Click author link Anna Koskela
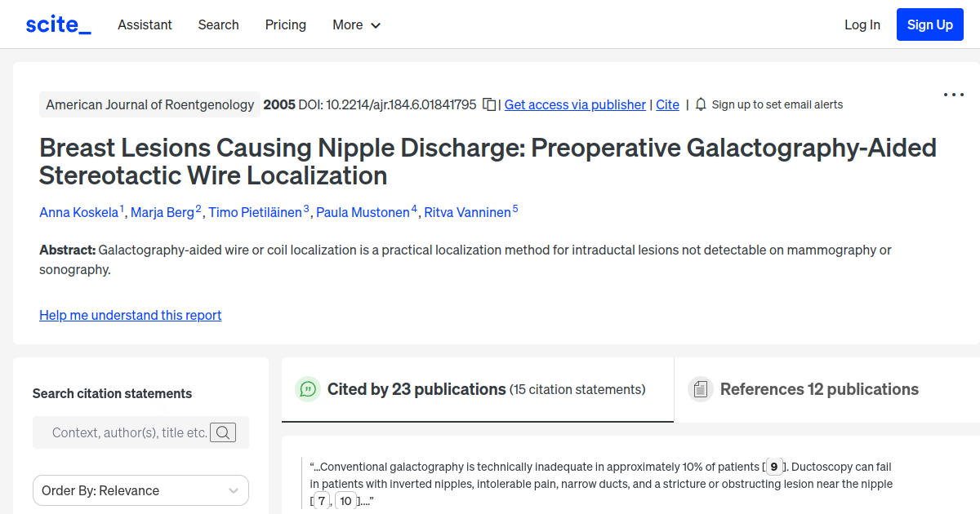The width and height of the screenshot is (980, 514). [x=78, y=212]
